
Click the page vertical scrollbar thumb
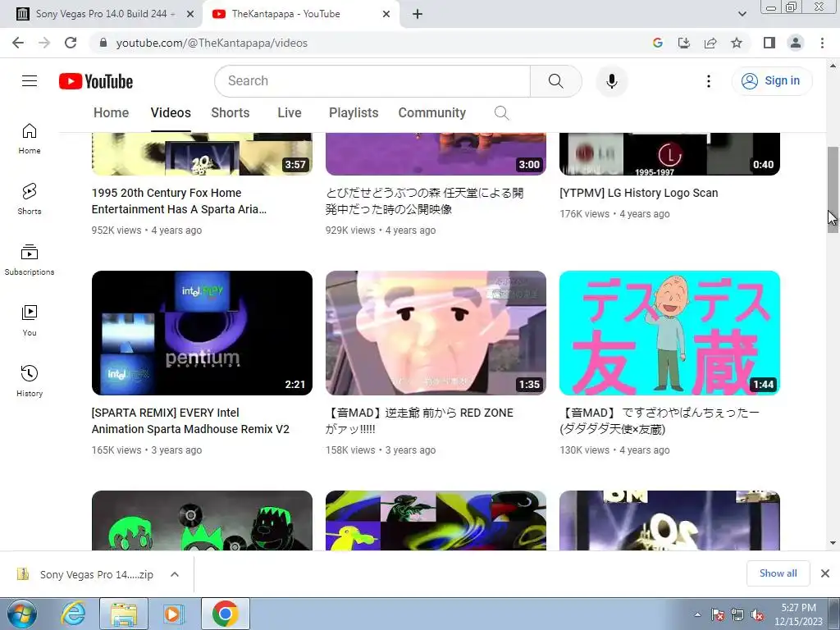click(x=833, y=189)
